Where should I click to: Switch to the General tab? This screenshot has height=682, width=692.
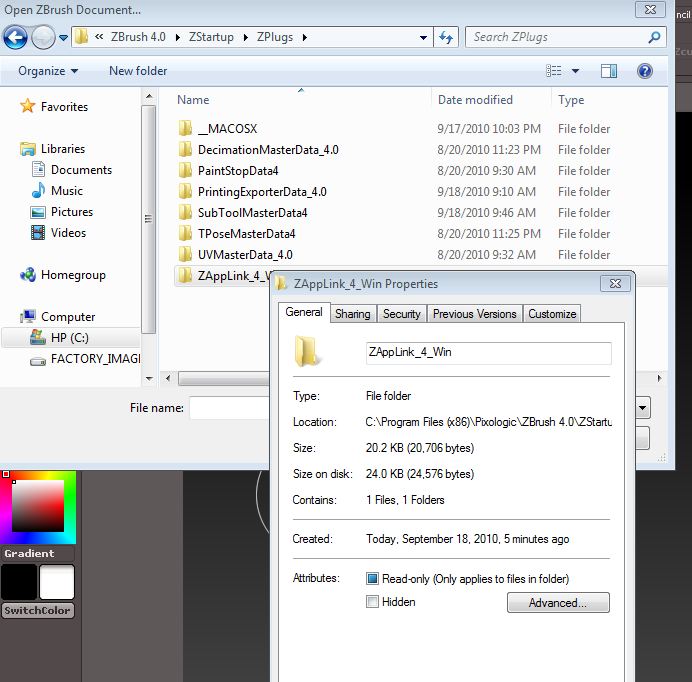304,312
